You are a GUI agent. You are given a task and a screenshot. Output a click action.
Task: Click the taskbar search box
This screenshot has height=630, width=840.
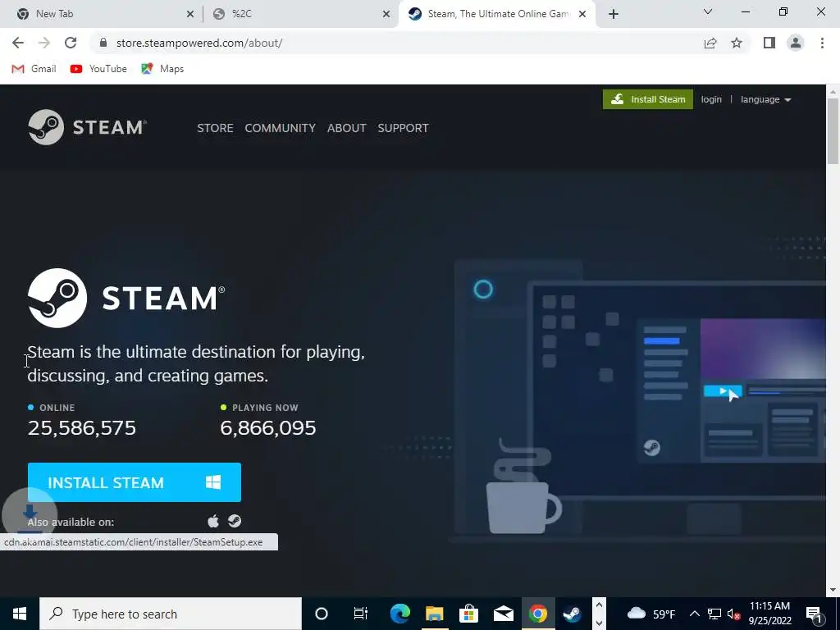[x=171, y=614]
